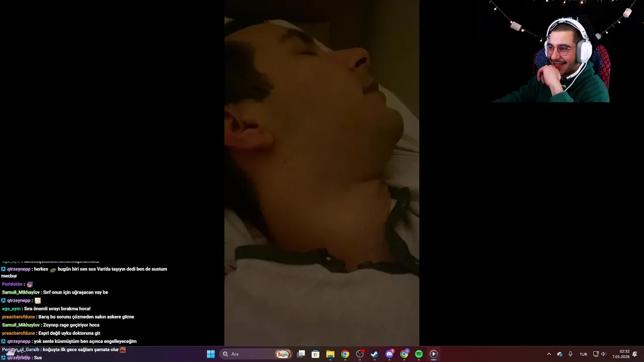Click message 'yok senle küsmüştüm ben açınca engelleyeceğim'
Viewport: 644px width, 362px height.
click(x=85, y=341)
